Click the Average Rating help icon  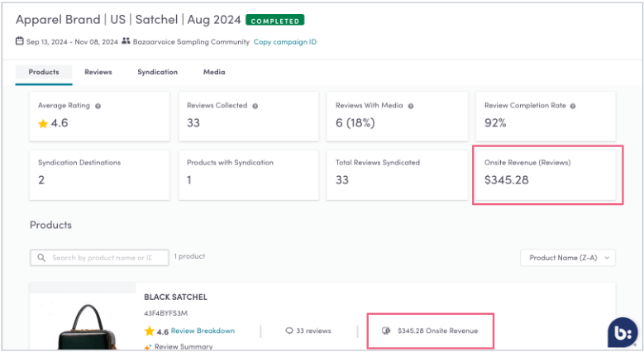[98, 106]
